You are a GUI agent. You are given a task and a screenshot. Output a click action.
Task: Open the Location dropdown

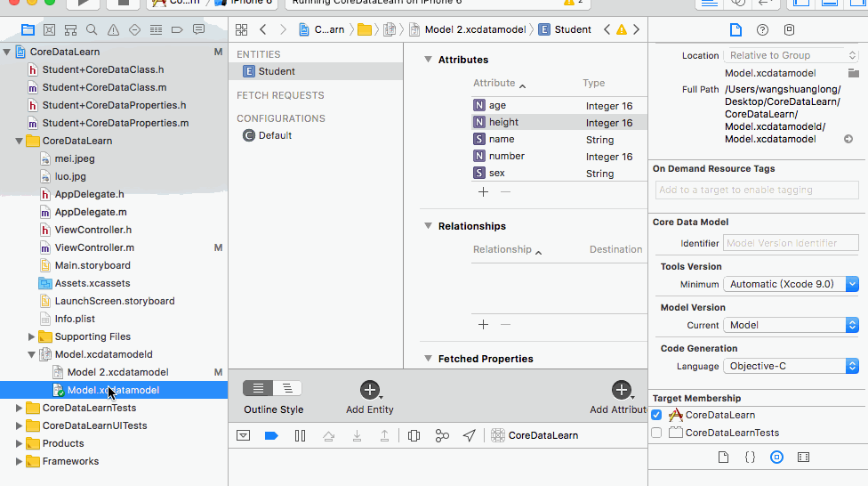coord(791,55)
